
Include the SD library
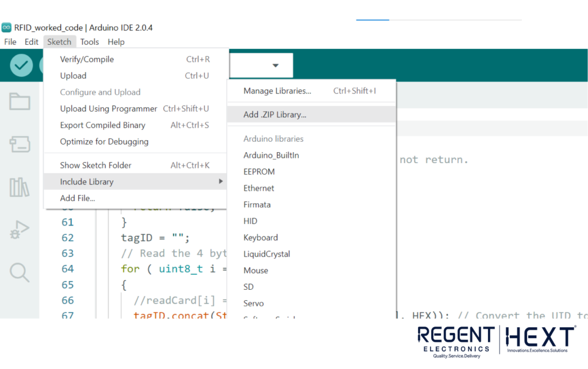[x=311, y=287]
